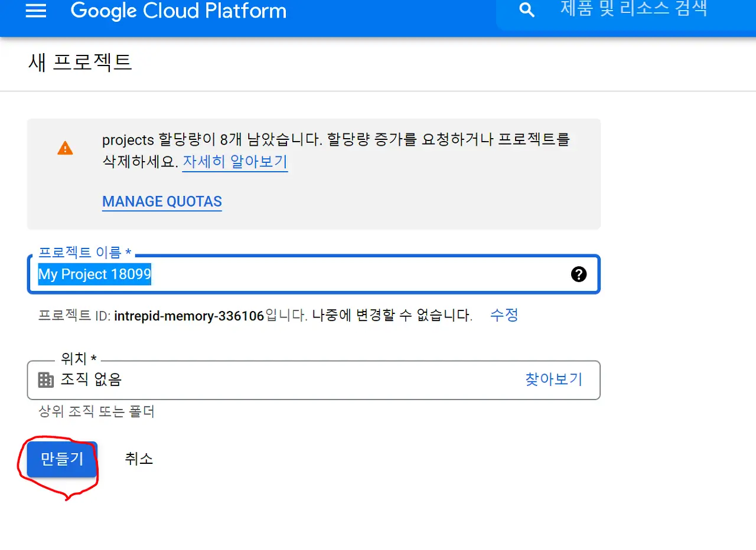Viewport: 756px width, 550px height.
Task: Click the 취소 cancel button
Action: point(139,459)
